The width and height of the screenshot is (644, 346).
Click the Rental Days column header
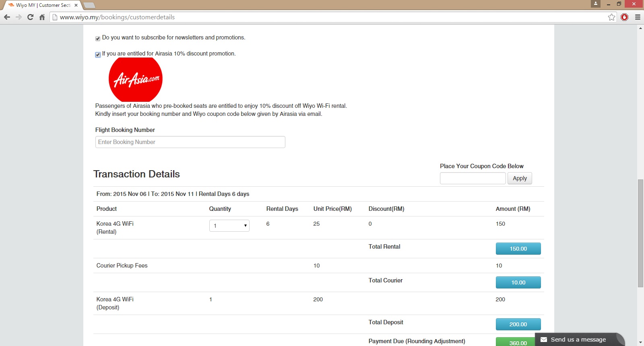click(282, 209)
